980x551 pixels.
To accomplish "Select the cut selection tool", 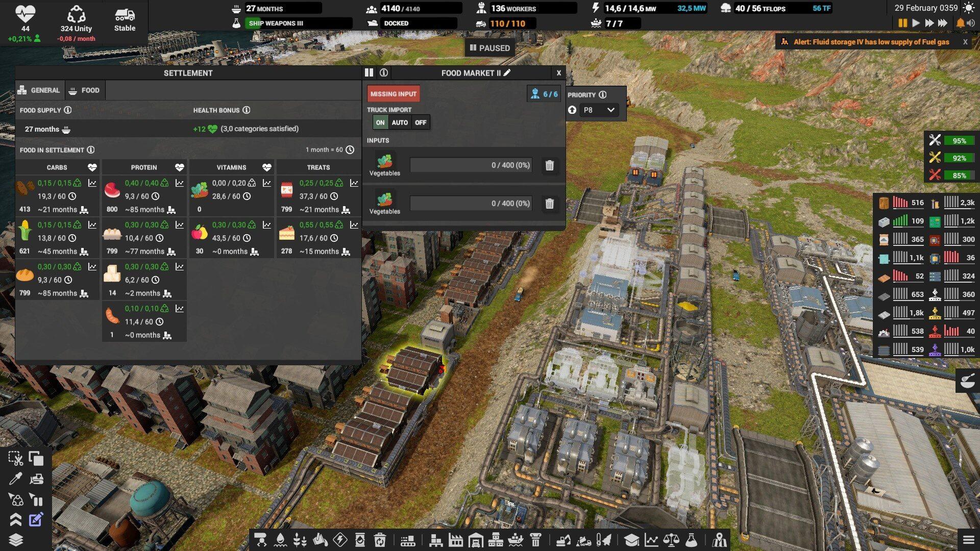I will pyautogui.click(x=15, y=459).
